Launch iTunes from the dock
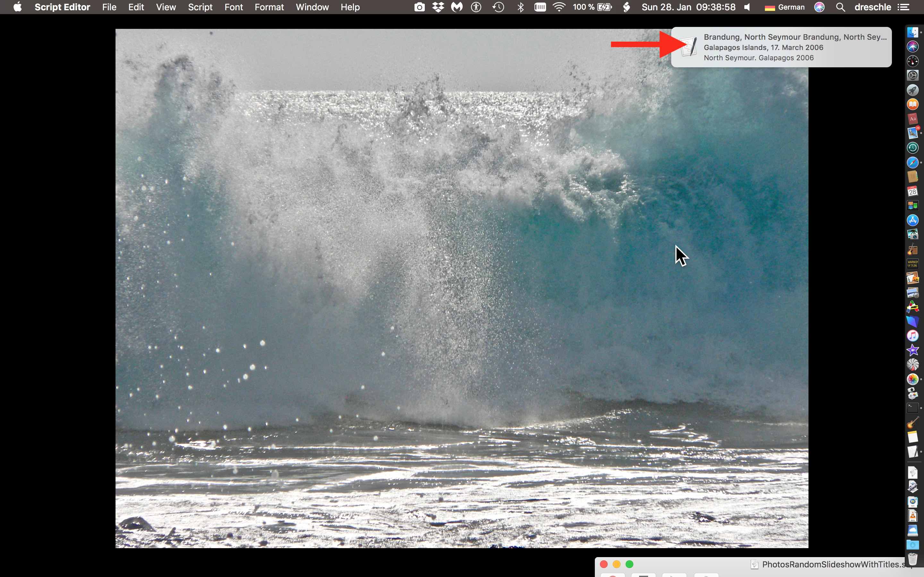This screenshot has width=924, height=577. [912, 335]
